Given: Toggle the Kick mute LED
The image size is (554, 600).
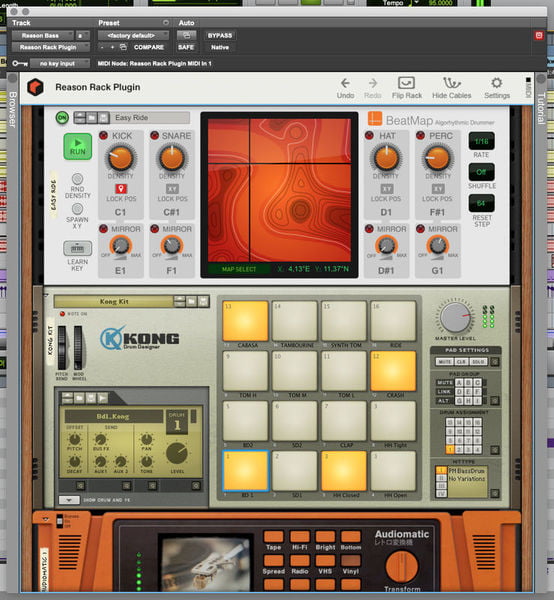Looking at the screenshot, I should (103, 135).
